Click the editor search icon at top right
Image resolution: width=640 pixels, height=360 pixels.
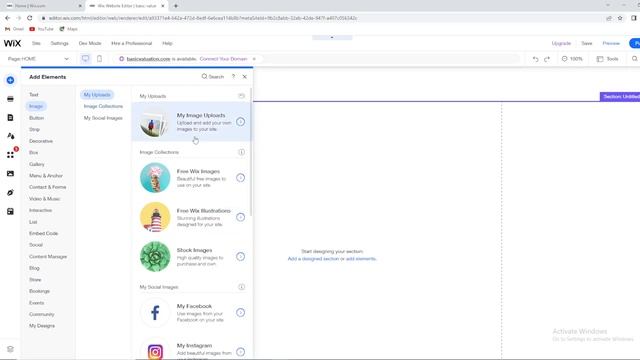coord(634,59)
